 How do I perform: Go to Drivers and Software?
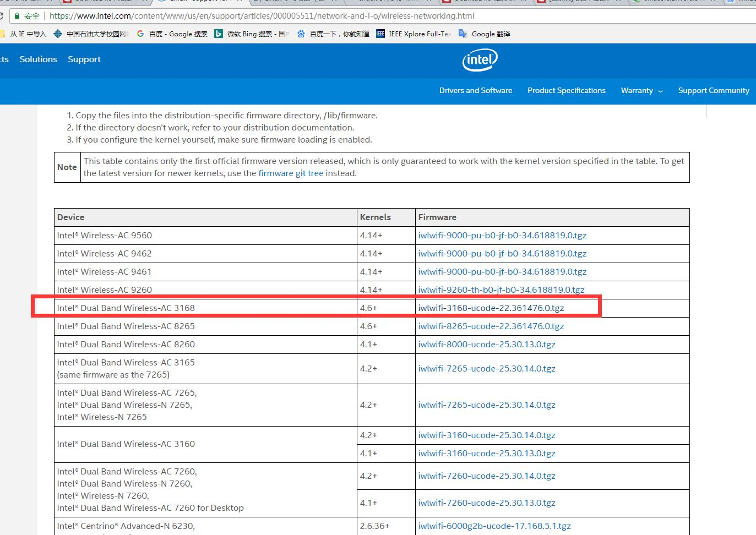point(476,90)
